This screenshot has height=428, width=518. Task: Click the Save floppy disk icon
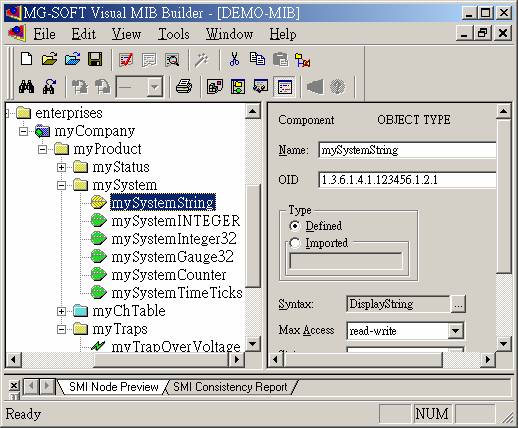pyautogui.click(x=95, y=59)
